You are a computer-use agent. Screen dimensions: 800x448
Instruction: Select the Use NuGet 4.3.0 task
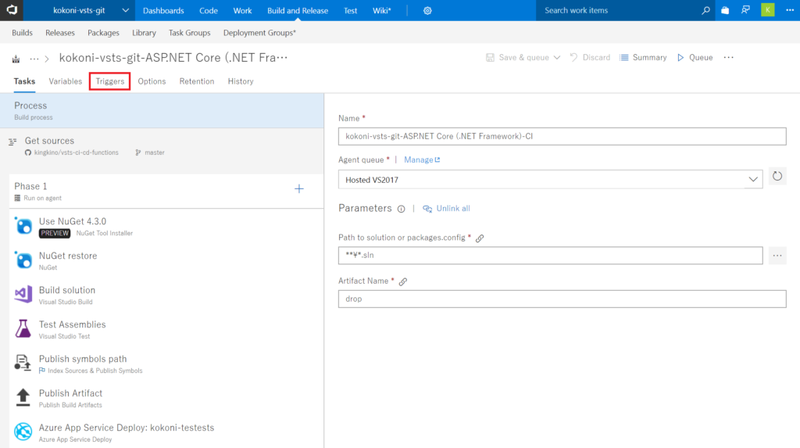166,226
